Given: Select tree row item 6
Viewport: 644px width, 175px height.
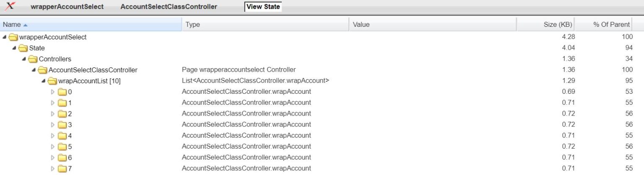Looking at the screenshot, I should [x=70, y=158].
